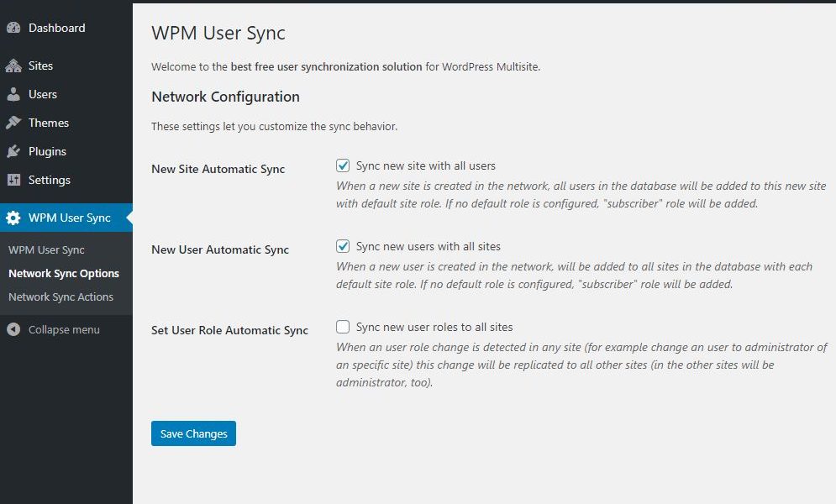Click the Themes paintbrush icon
Screen dimensions: 836x504
13,123
